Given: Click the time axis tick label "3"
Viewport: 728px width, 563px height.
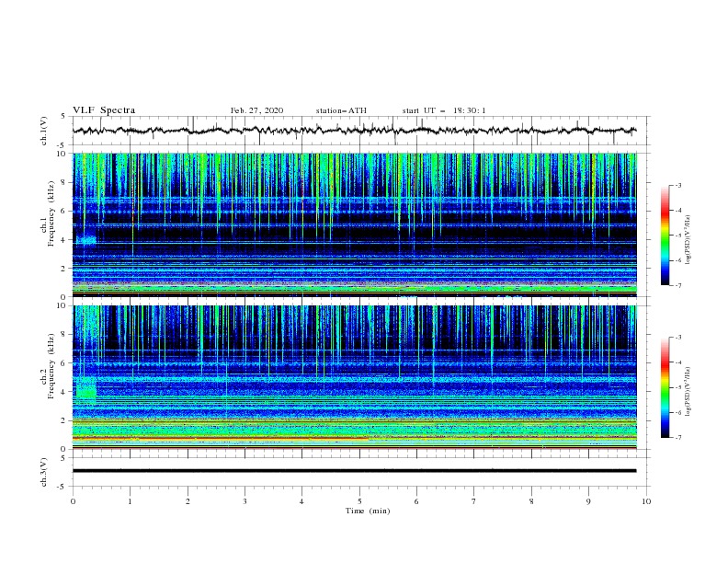Looking at the screenshot, I should 245,501.
